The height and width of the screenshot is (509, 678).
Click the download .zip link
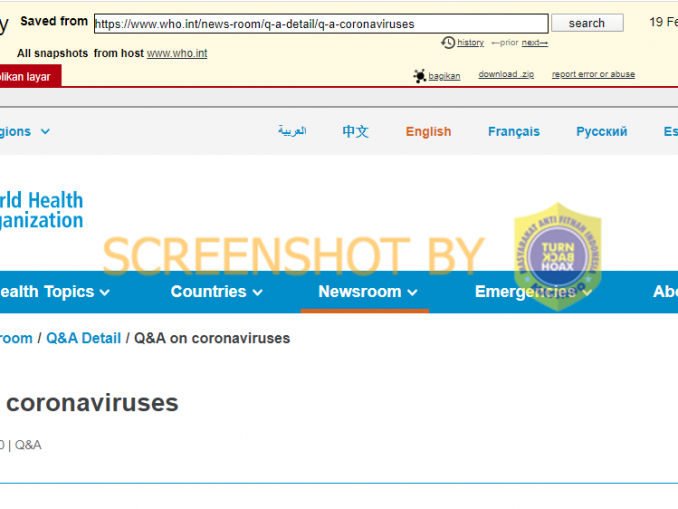click(506, 74)
